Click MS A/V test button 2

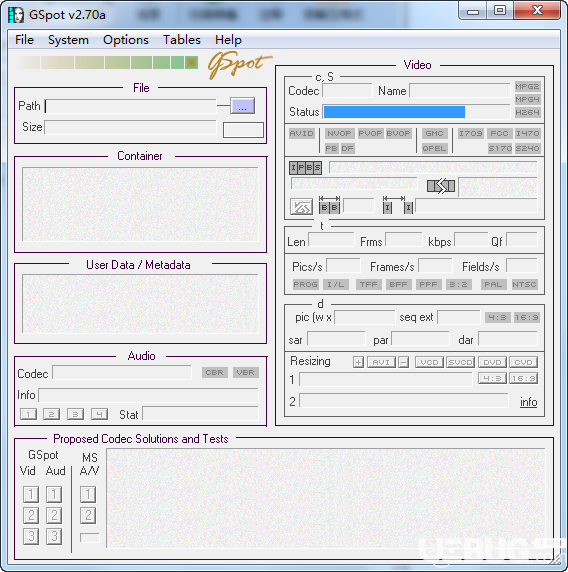pos(88,515)
